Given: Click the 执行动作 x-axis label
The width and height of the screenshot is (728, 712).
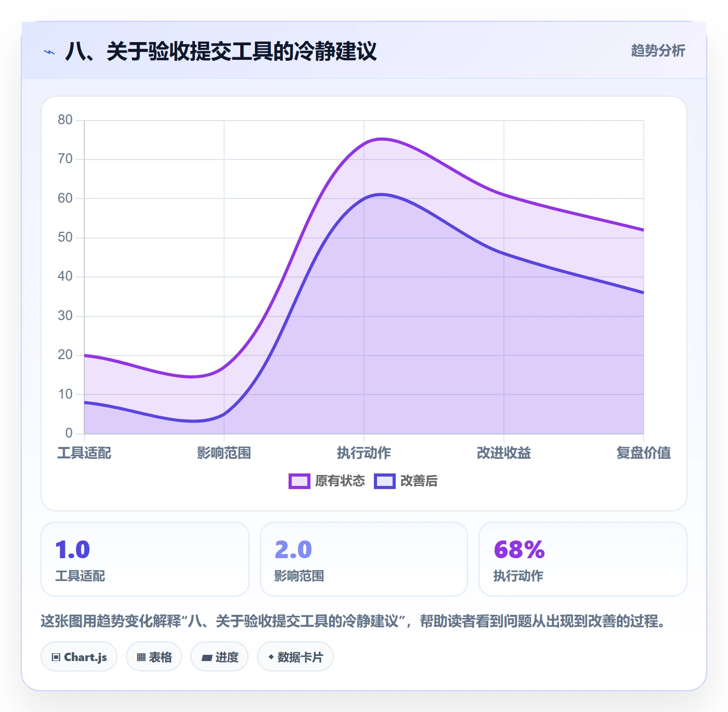Looking at the screenshot, I should 364,453.
